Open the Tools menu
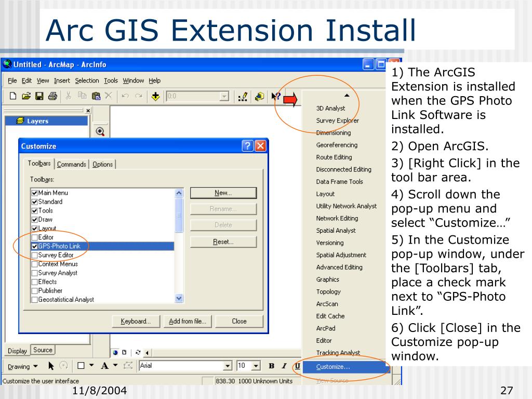Screen dimensions: 532x399 click(x=111, y=81)
